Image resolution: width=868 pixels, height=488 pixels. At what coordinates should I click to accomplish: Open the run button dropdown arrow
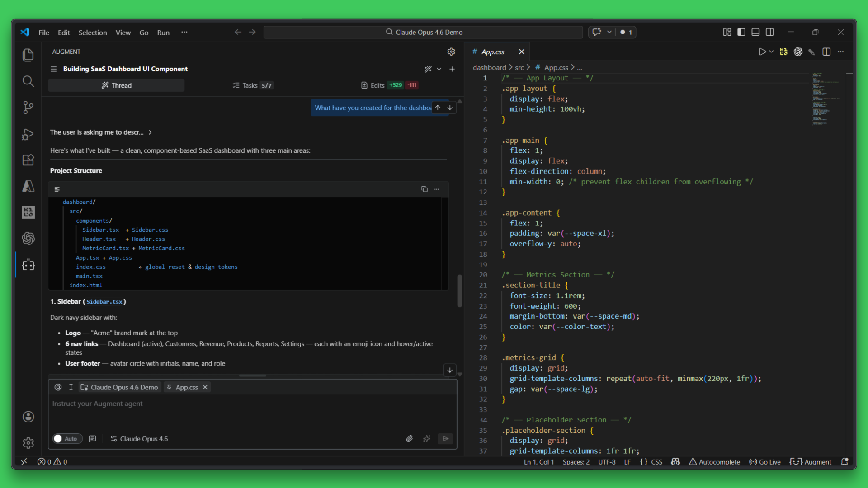pos(772,52)
